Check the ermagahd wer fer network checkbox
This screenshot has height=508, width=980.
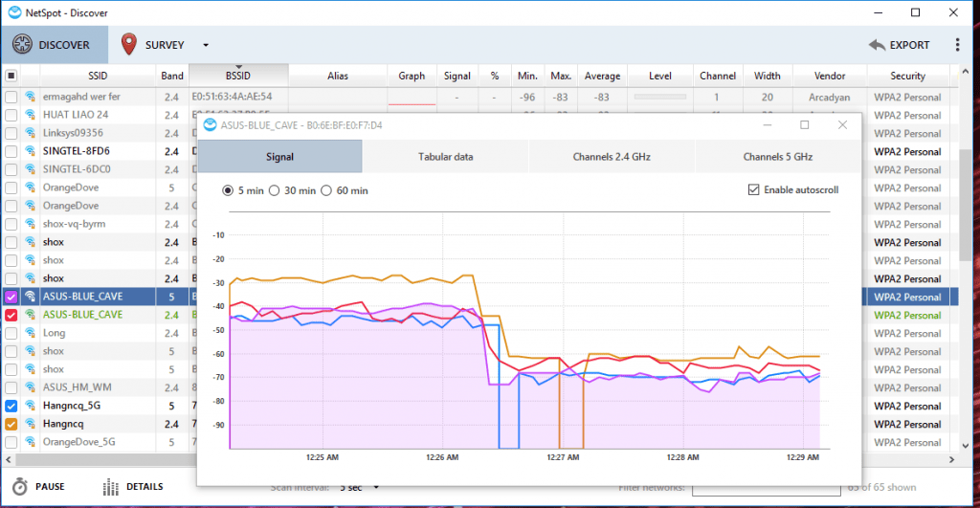pos(11,97)
